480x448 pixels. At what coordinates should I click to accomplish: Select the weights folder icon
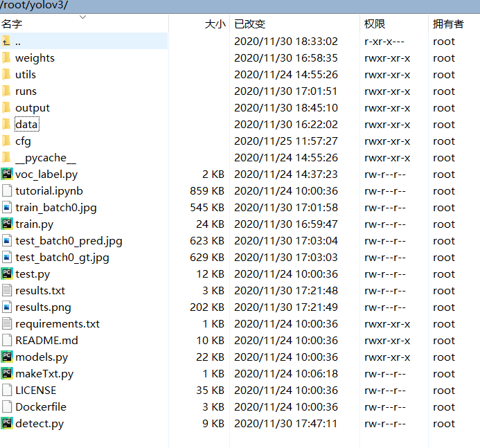[x=6, y=57]
